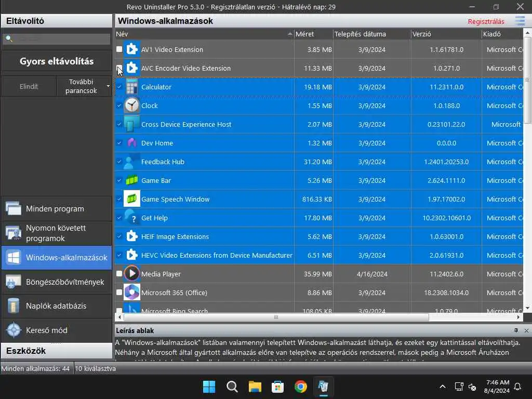This screenshot has height=399, width=532.
Task: Open the hamburger menu next to Regisztrálás
Action: [x=520, y=21]
